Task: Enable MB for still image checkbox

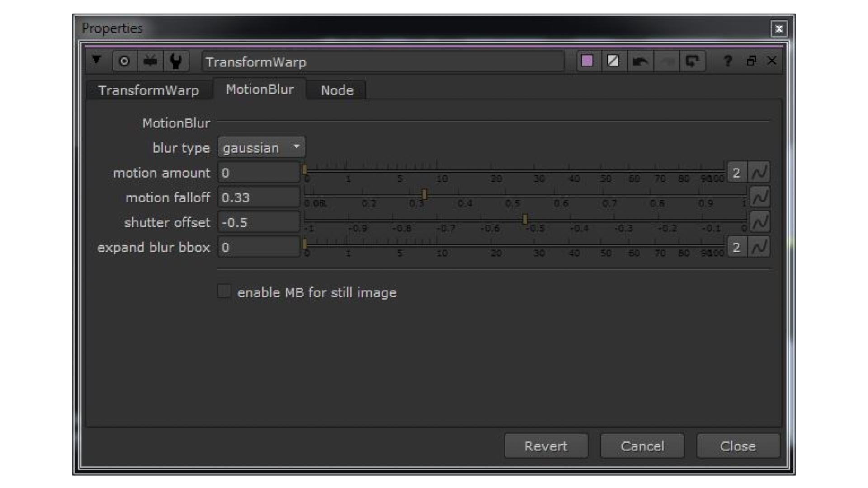Action: 224,291
